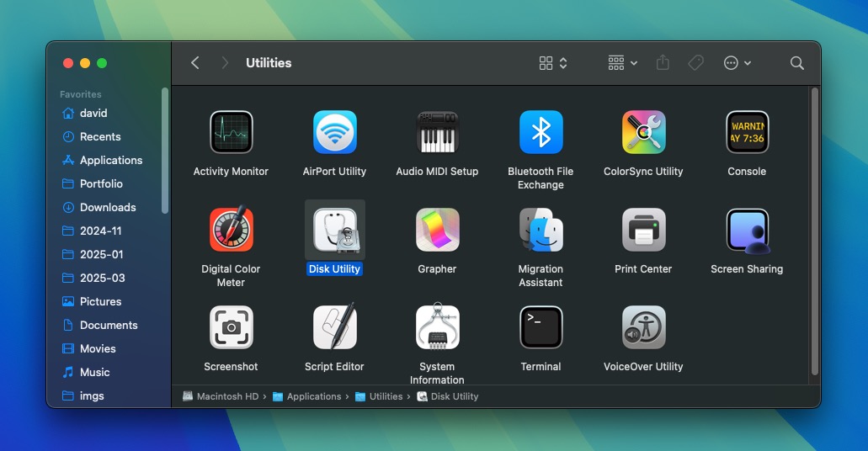Click the "Console" name label
This screenshot has height=451, width=868.
click(747, 172)
